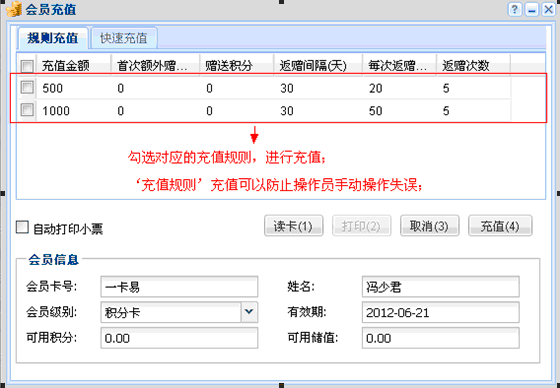Image resolution: width=560 pixels, height=388 pixels.
Task: Check the 500 recharge rule checkbox
Action: click(x=27, y=87)
